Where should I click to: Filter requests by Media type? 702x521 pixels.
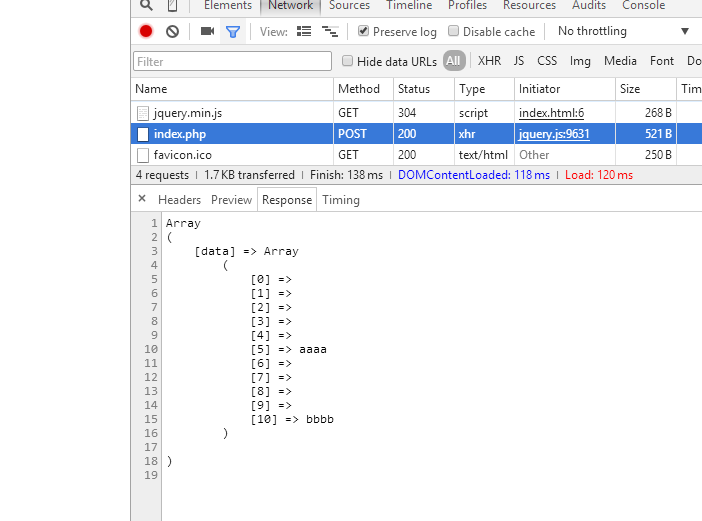point(620,61)
